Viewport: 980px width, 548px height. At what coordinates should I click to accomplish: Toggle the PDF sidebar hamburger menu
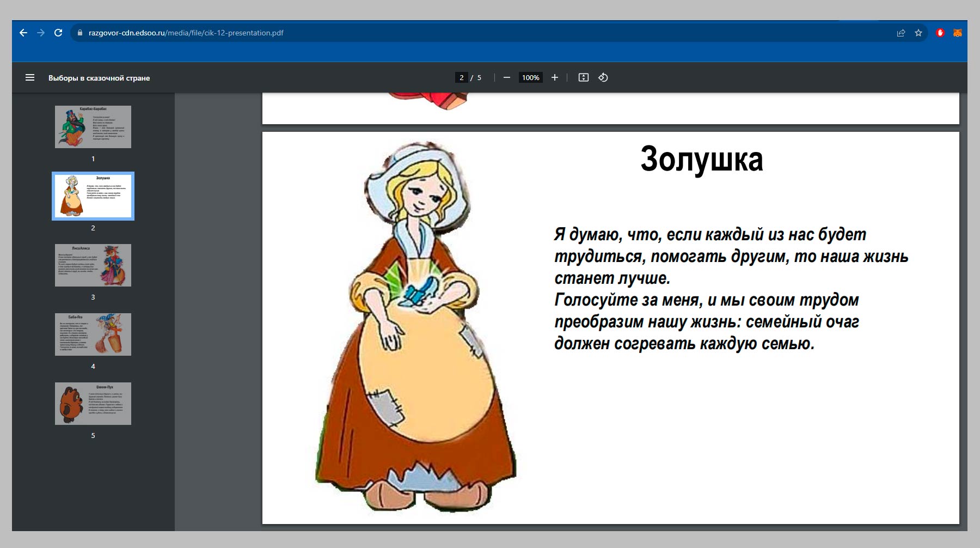coord(30,77)
